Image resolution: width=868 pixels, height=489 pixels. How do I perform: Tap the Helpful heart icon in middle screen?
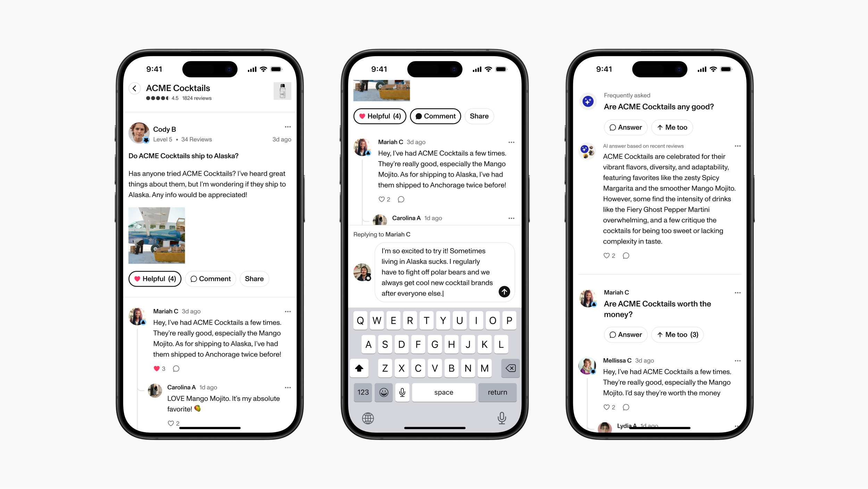tap(364, 116)
